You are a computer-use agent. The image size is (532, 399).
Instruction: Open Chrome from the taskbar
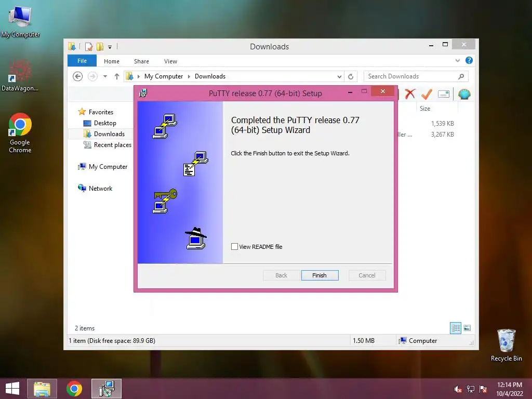pyautogui.click(x=74, y=389)
